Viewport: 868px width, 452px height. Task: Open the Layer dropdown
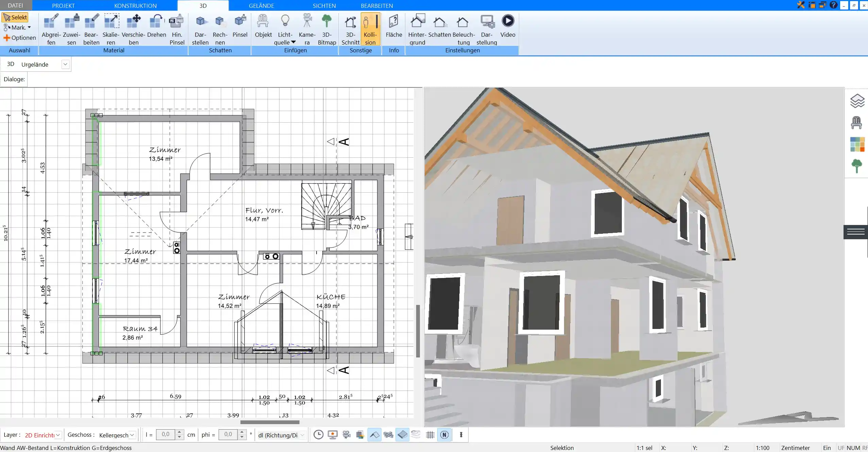point(58,435)
